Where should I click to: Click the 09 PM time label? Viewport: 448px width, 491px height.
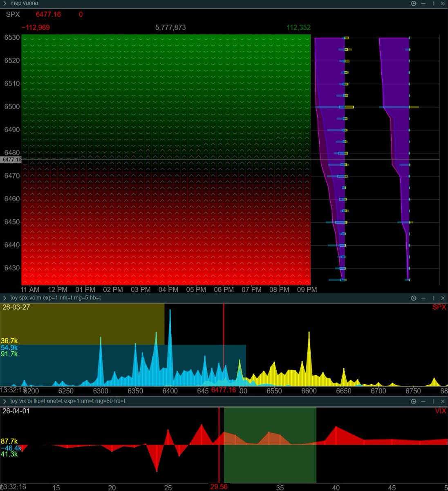307,289
